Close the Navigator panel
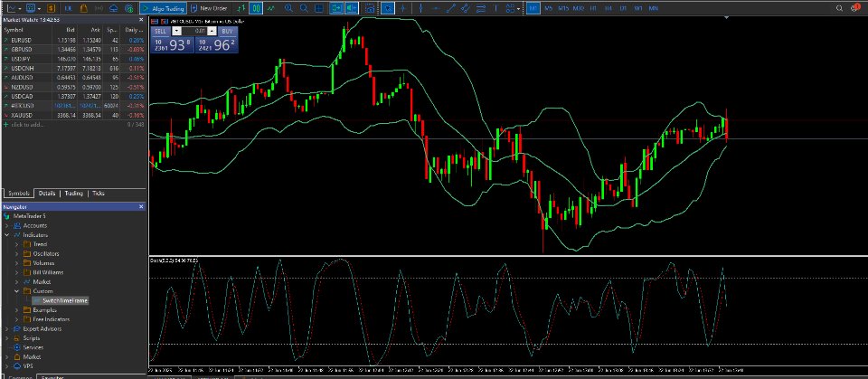868x379 pixels. [141, 206]
